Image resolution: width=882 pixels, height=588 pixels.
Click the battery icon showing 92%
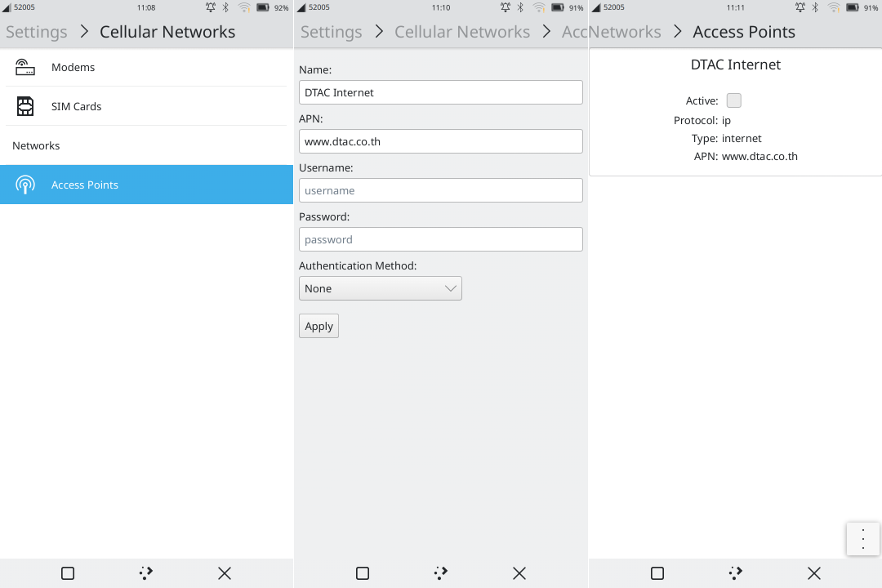(263, 7)
